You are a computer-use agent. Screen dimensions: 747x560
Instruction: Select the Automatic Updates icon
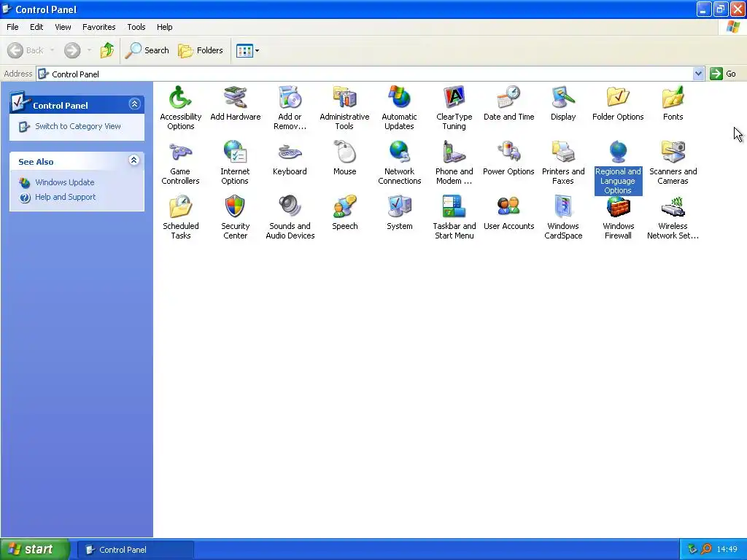(x=399, y=97)
